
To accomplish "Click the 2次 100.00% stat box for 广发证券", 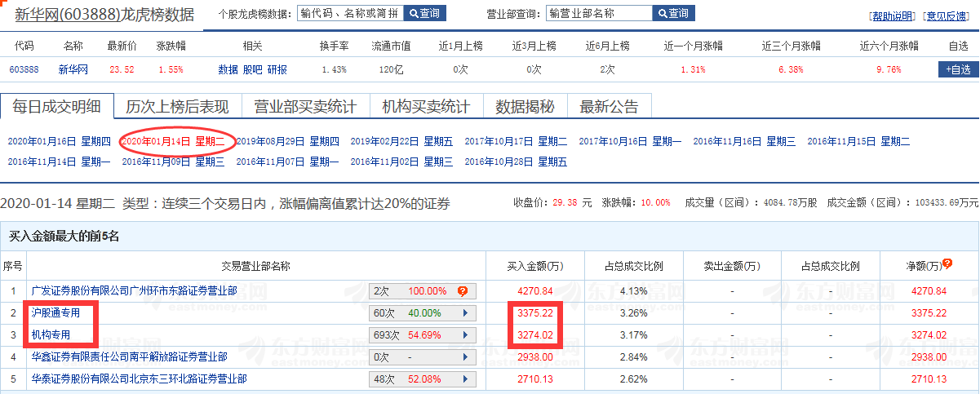I will (421, 291).
